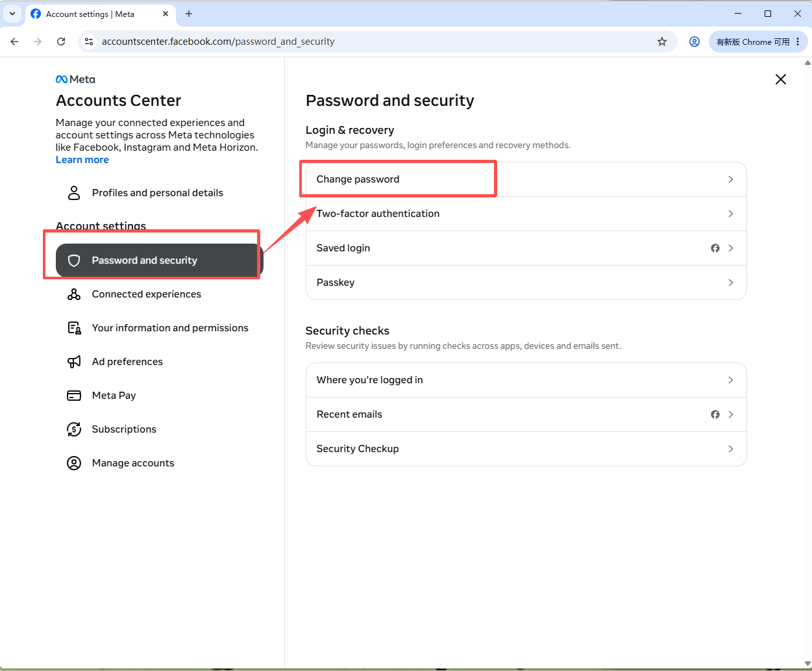
Task: Click the Manage accounts profile icon
Action: pyautogui.click(x=74, y=463)
